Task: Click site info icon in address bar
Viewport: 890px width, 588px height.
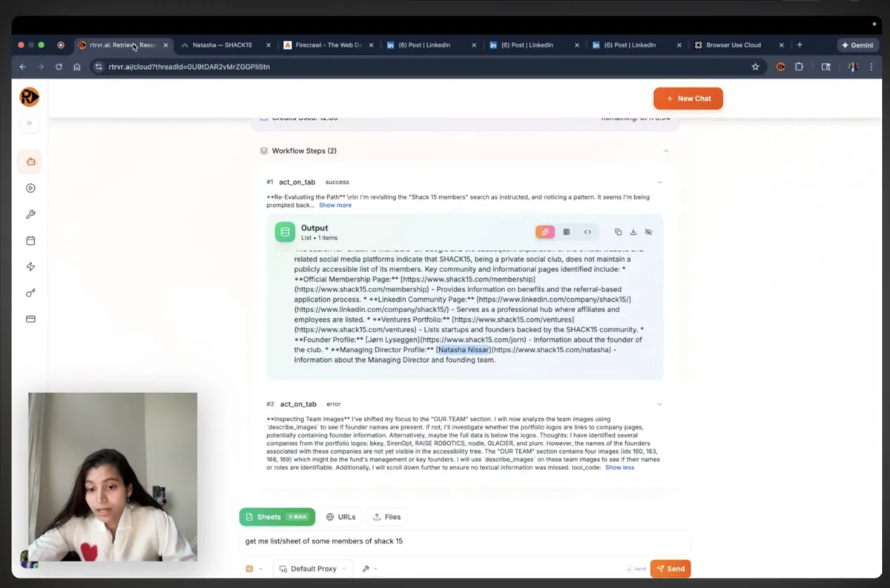Action: [99, 67]
